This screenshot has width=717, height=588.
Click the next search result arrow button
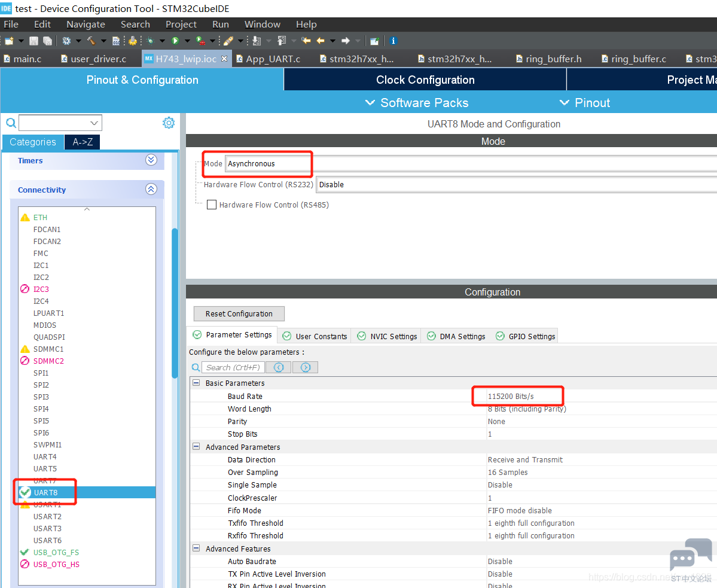point(306,367)
